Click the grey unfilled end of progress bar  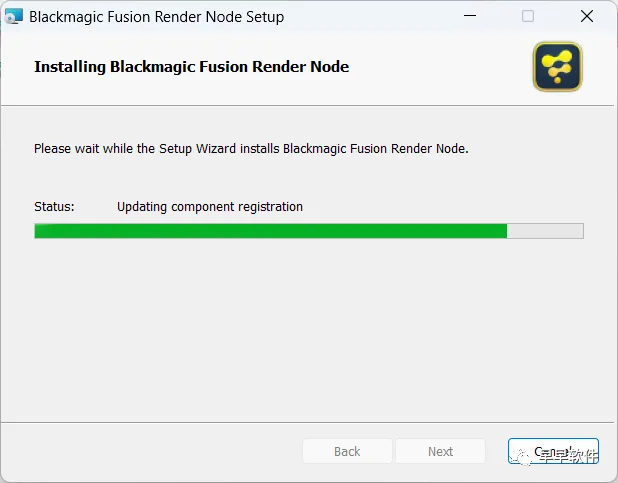click(545, 231)
